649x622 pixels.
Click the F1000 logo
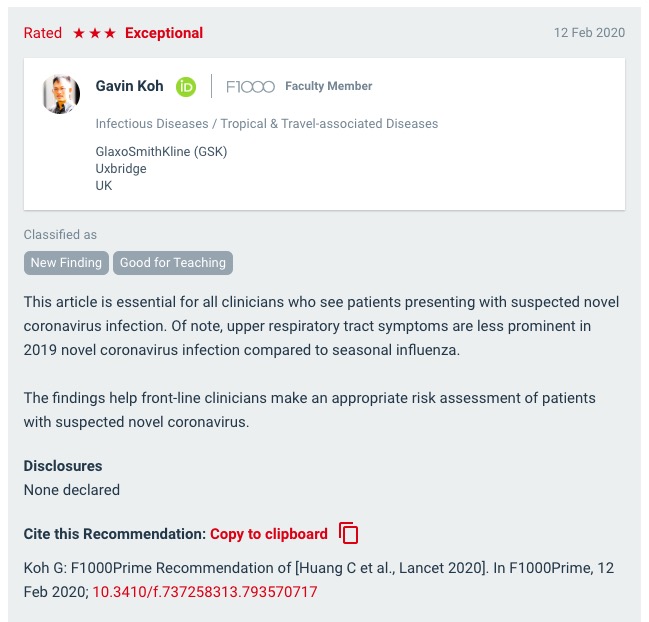point(250,86)
